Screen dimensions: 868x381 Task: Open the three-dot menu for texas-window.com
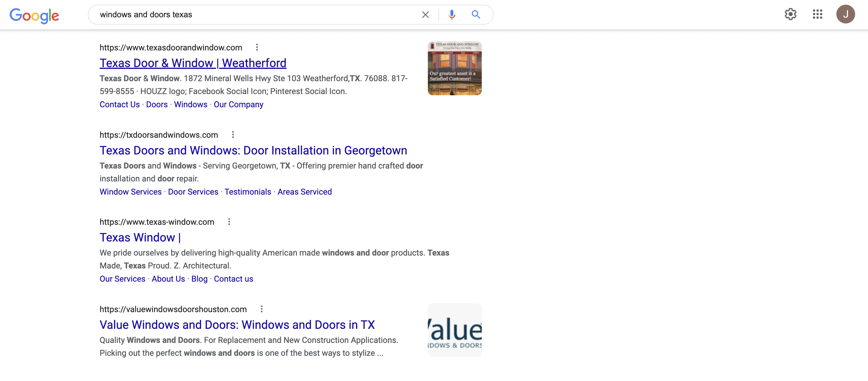229,221
